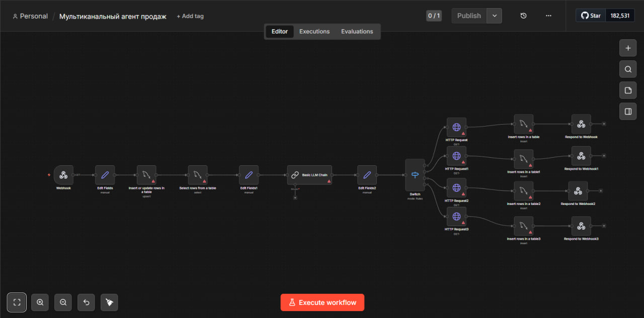Open the Respond to Webhook1 node
The image size is (644, 318).
(x=581, y=156)
